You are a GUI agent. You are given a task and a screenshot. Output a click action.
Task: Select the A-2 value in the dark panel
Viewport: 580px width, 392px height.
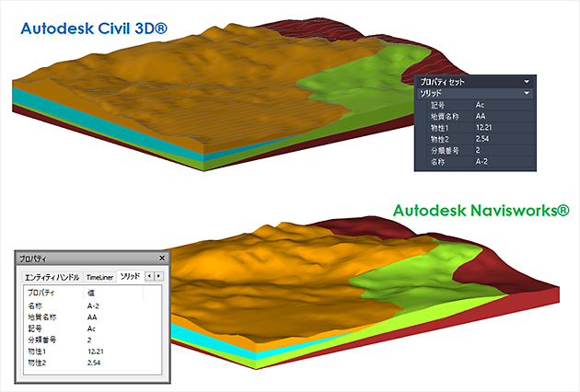click(x=481, y=162)
